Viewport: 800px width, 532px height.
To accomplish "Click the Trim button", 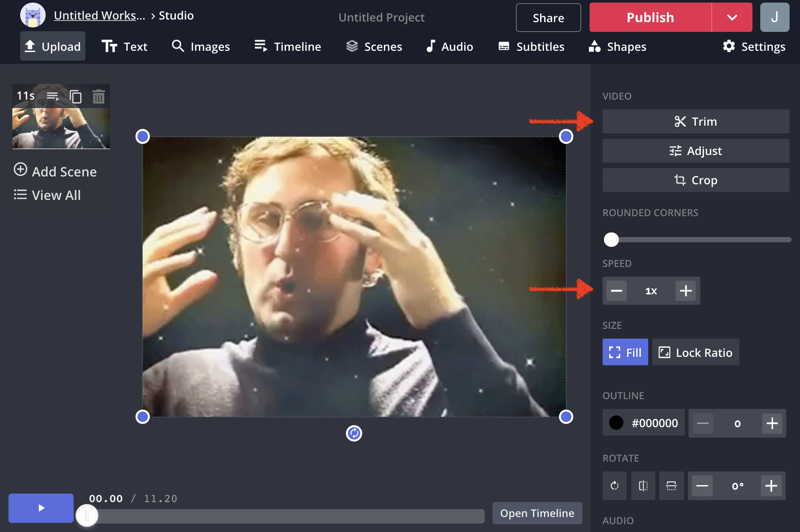I will [695, 121].
